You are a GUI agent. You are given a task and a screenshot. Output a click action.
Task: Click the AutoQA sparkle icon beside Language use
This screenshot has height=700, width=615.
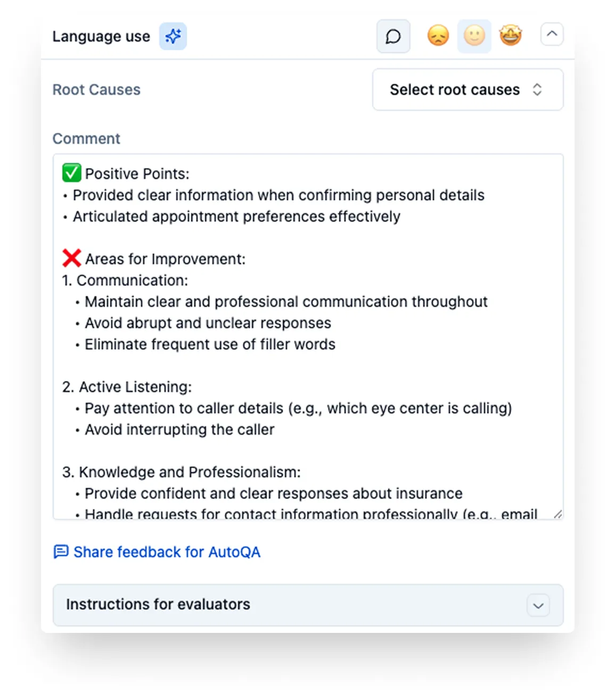click(173, 36)
